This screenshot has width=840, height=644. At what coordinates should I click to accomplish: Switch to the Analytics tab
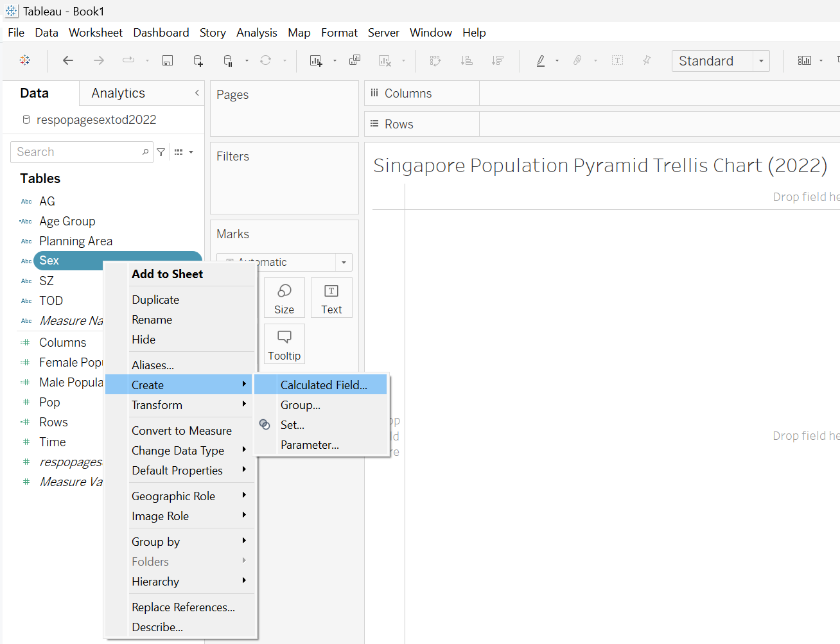(x=118, y=93)
